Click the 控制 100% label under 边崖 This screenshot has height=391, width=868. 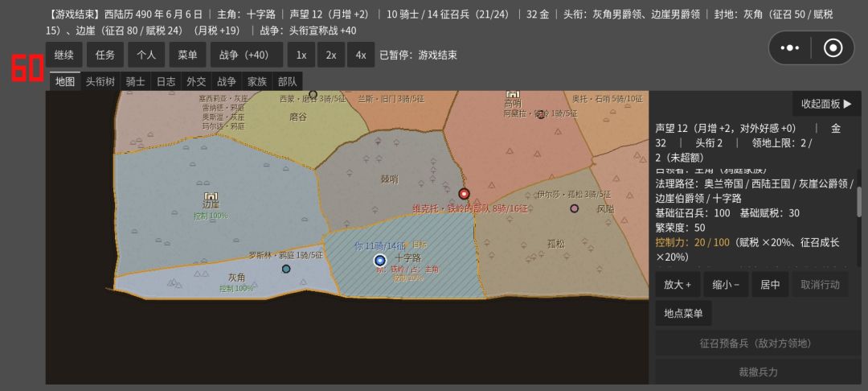tap(211, 216)
